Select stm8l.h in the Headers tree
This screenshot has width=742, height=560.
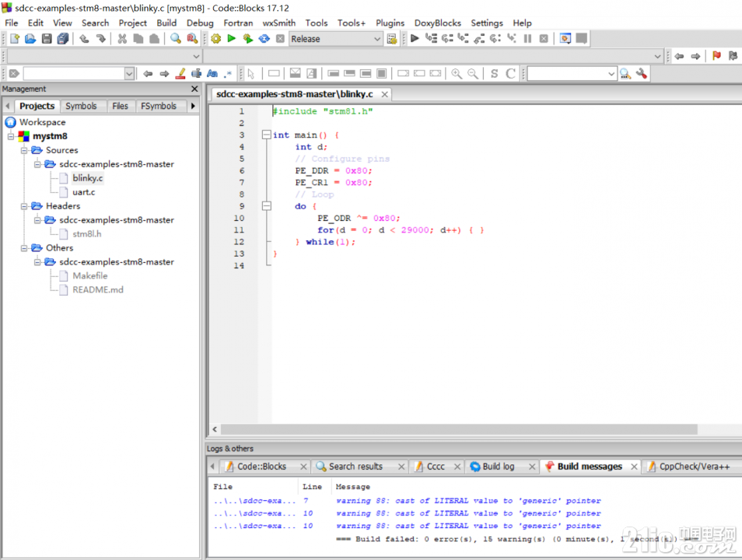[86, 234]
